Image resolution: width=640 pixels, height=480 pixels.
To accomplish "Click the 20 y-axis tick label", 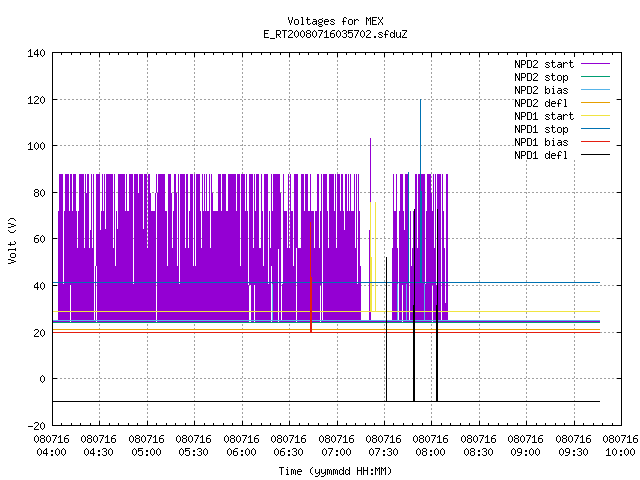I will click(39, 333).
